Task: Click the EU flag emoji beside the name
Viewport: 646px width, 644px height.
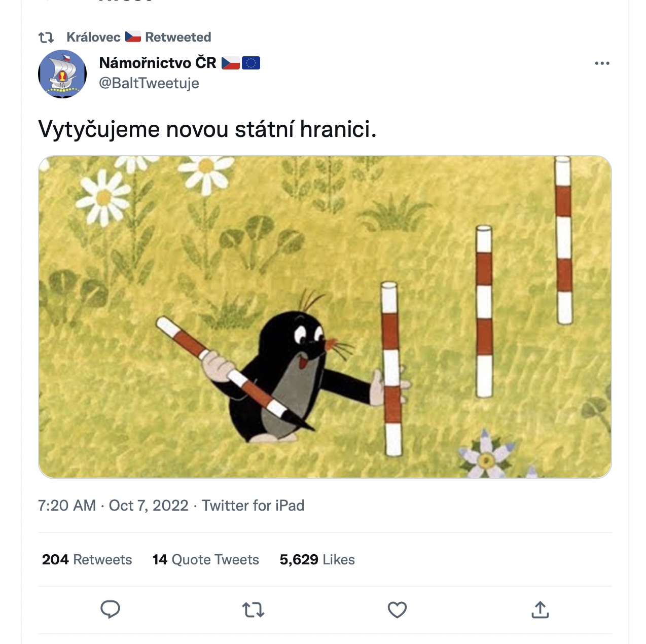Action: tap(251, 63)
